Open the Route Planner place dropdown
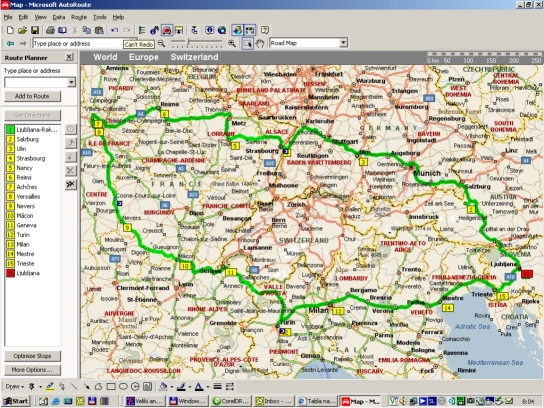This screenshot has height=408, width=544. point(71,82)
